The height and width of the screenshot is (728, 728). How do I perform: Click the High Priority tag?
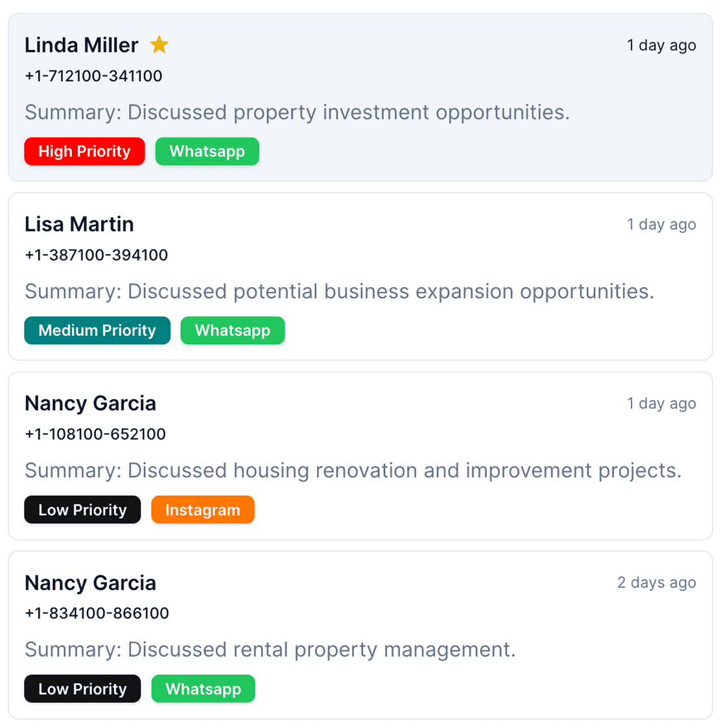click(x=84, y=152)
